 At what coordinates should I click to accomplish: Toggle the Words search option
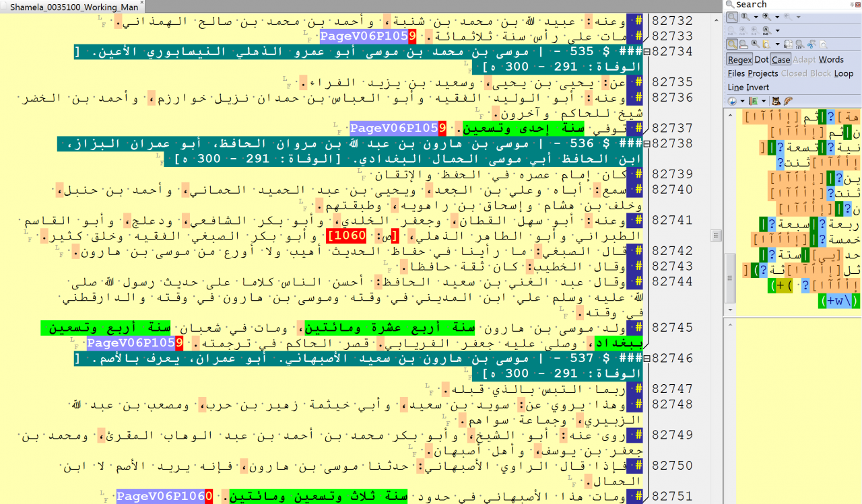click(x=831, y=59)
